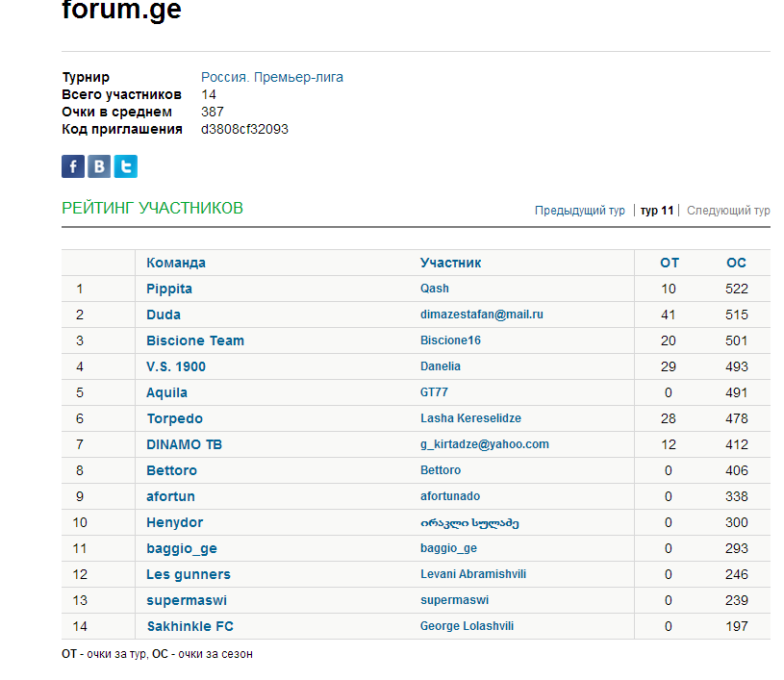This screenshot has width=784, height=680.
Task: View participant Qash's profile
Action: 435,289
